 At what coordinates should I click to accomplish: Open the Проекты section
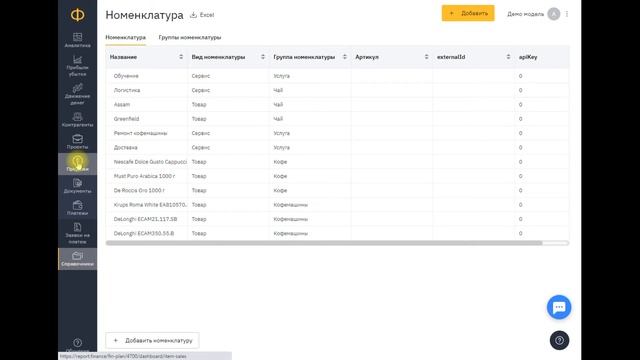[78, 142]
